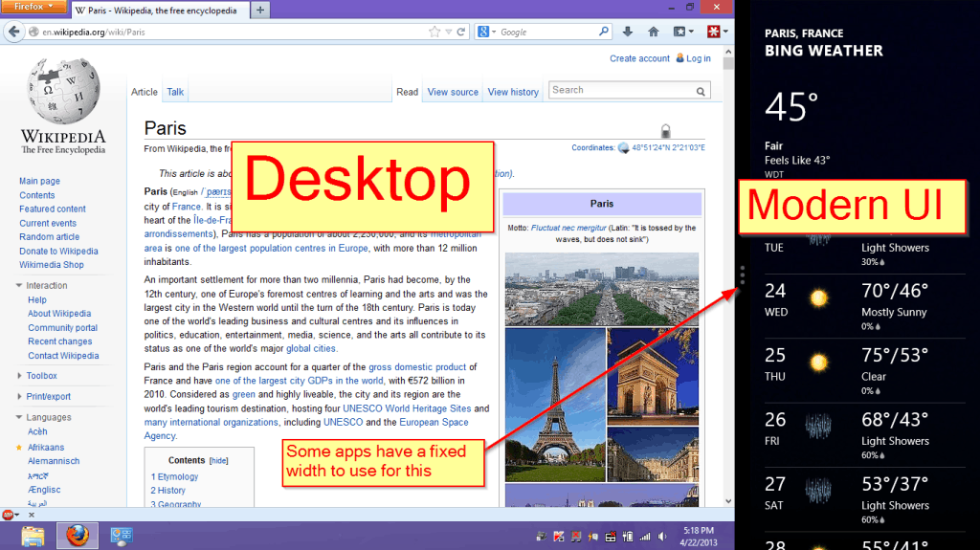
Task: Go to the Firefox home page icon
Action: (653, 32)
